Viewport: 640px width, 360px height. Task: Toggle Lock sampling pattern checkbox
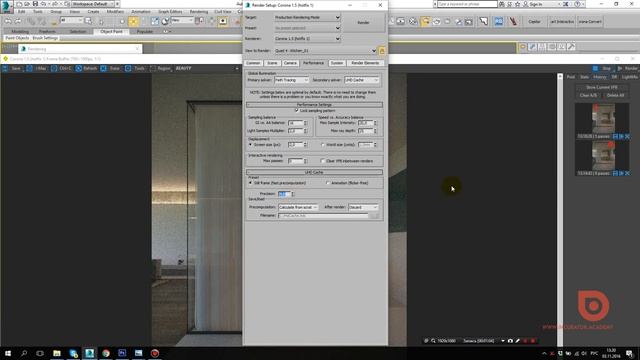297,111
